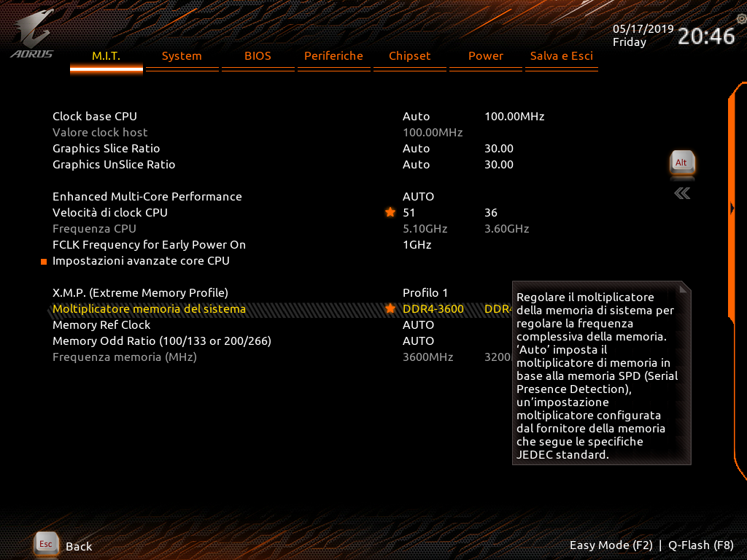Click the star next to CPU clock 51
This screenshot has width=747, height=560.
click(390, 212)
